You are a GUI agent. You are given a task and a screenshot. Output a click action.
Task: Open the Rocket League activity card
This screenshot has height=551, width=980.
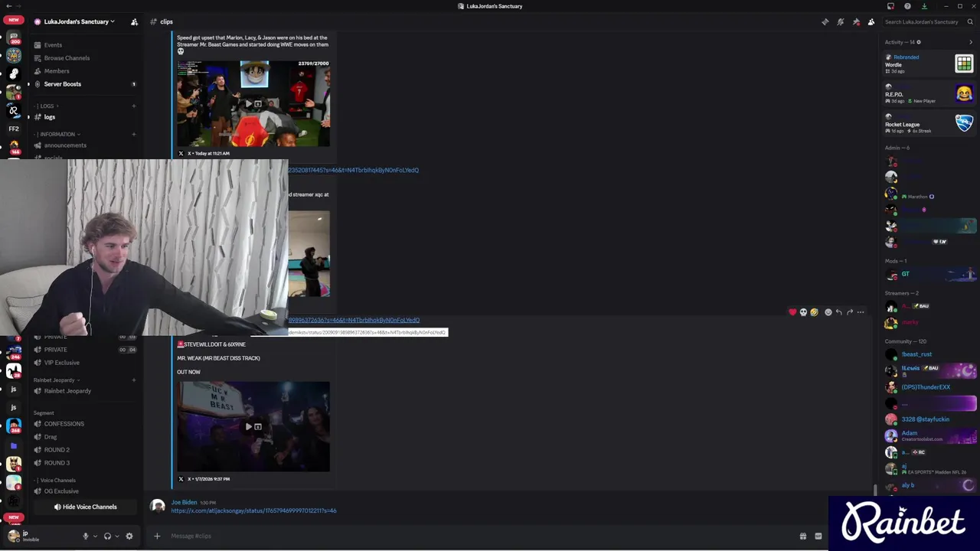(929, 123)
